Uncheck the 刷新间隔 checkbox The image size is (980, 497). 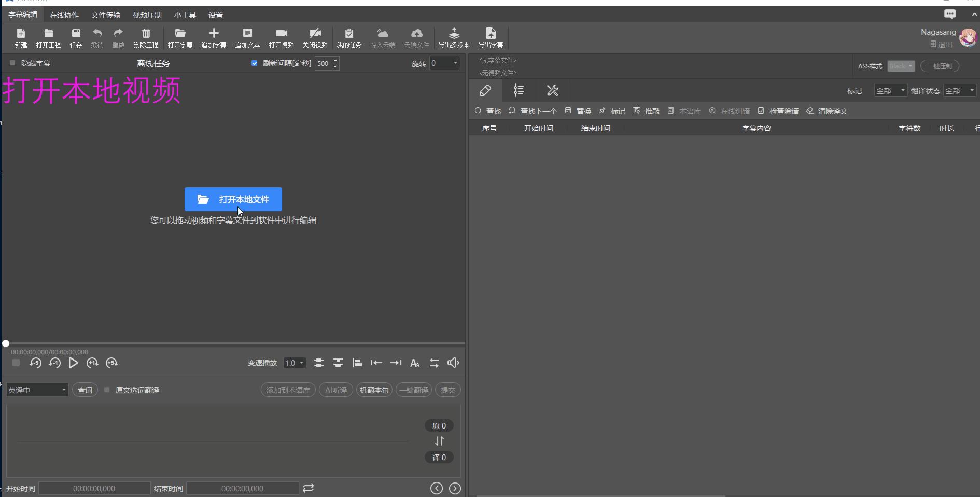pyautogui.click(x=254, y=63)
